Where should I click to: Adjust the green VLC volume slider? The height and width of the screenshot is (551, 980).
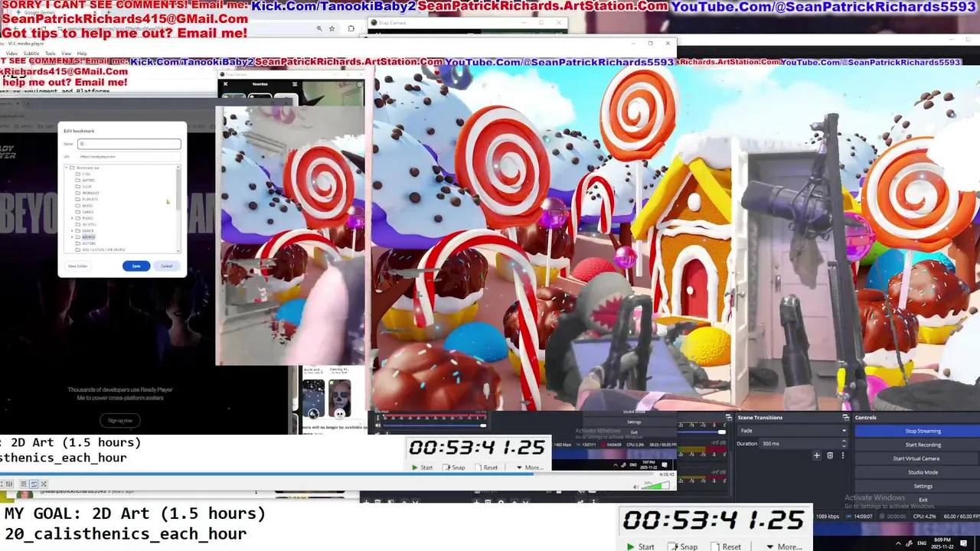click(657, 486)
